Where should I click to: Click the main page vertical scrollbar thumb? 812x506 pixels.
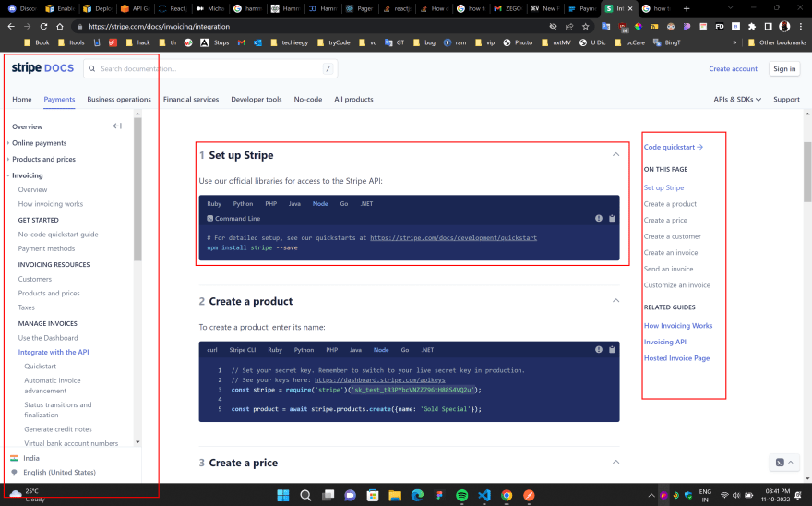(x=808, y=172)
